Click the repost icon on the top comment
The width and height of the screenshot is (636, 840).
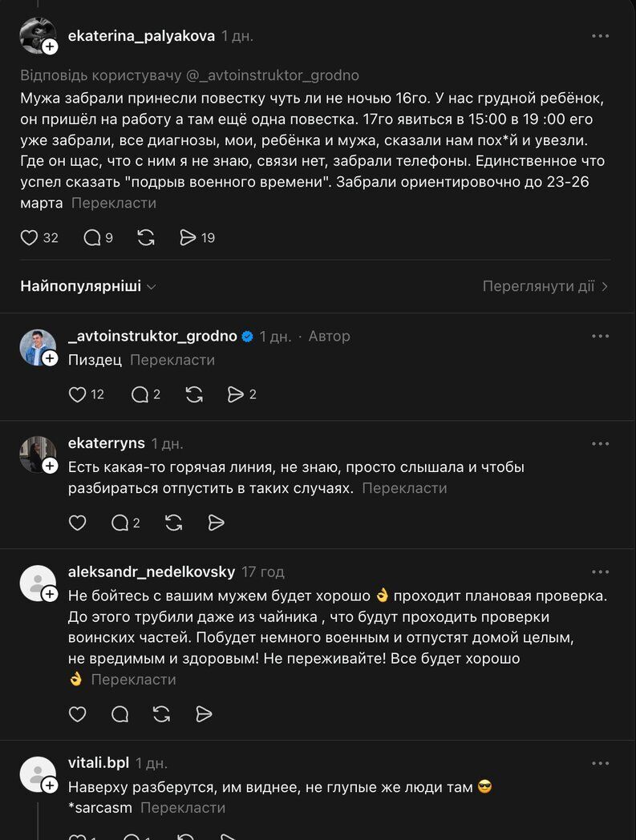[x=145, y=237]
